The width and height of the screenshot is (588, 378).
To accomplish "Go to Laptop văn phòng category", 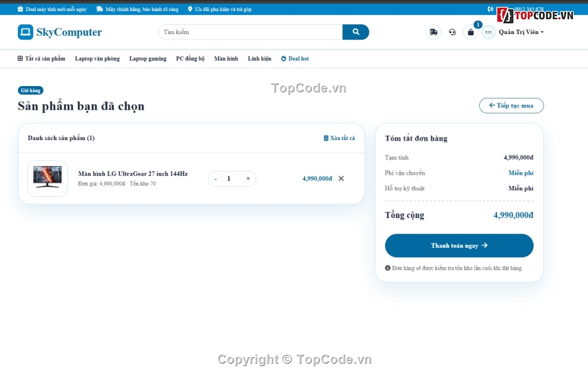I will [x=97, y=58].
